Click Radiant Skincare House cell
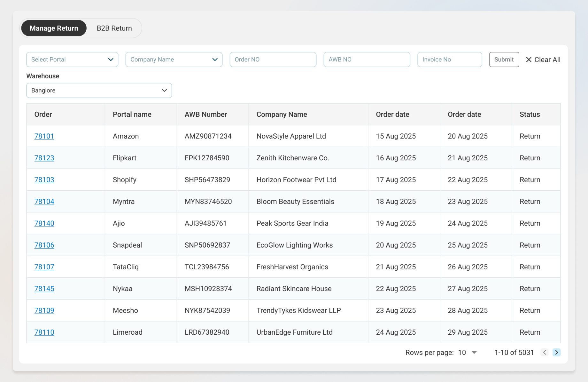 [308, 289]
